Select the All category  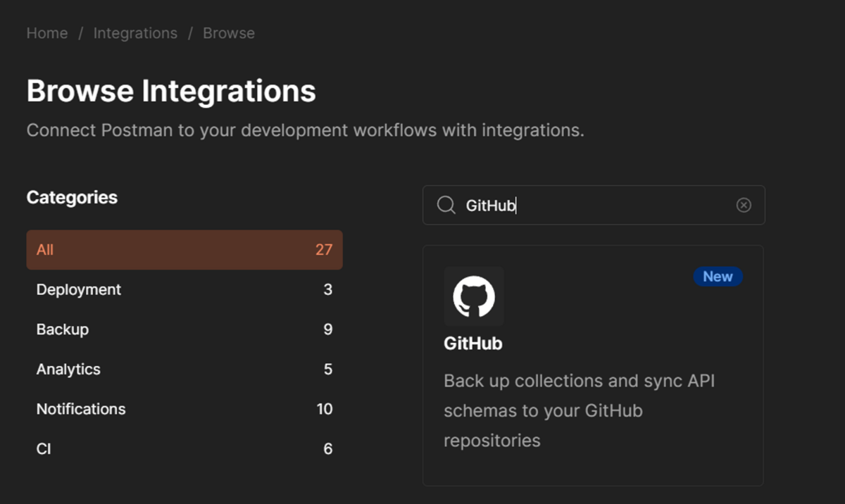click(x=184, y=250)
